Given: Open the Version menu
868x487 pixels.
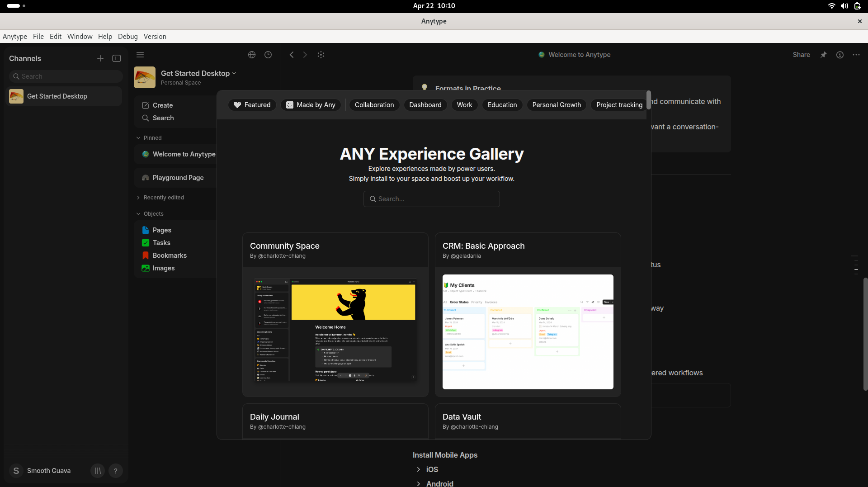Looking at the screenshot, I should click(x=155, y=37).
